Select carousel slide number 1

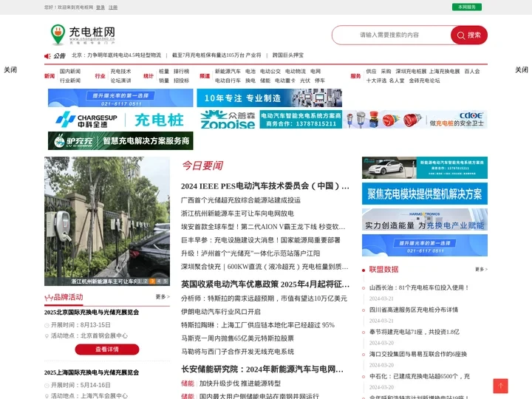[139, 282]
